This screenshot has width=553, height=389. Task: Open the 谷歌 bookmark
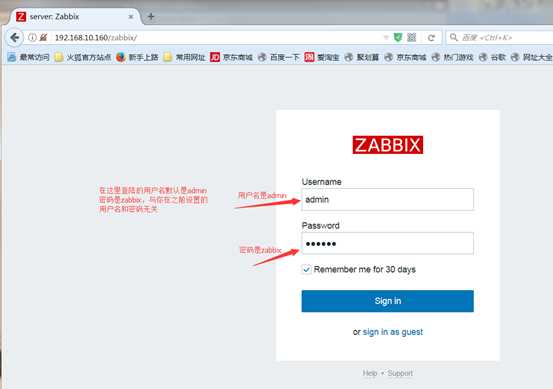(x=492, y=57)
